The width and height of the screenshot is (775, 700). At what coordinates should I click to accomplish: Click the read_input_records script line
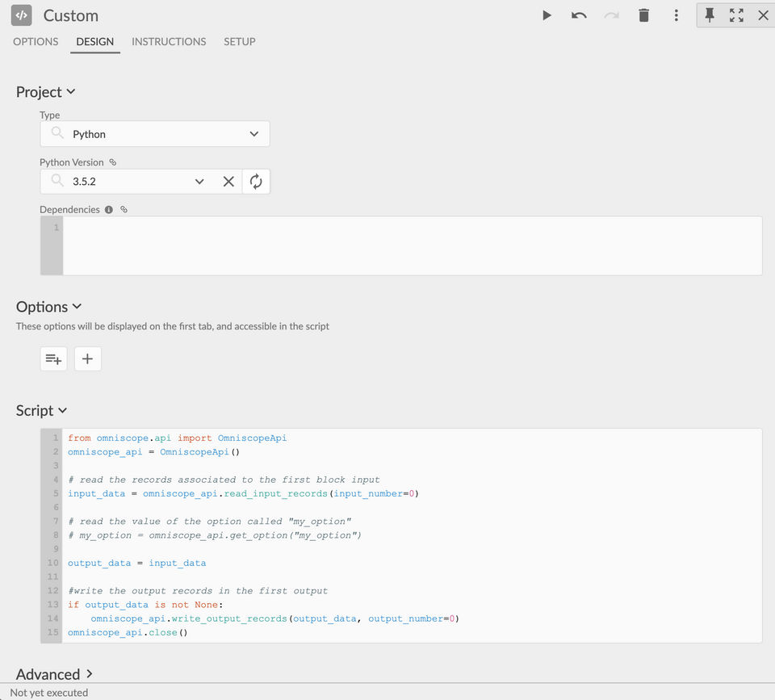pos(243,494)
